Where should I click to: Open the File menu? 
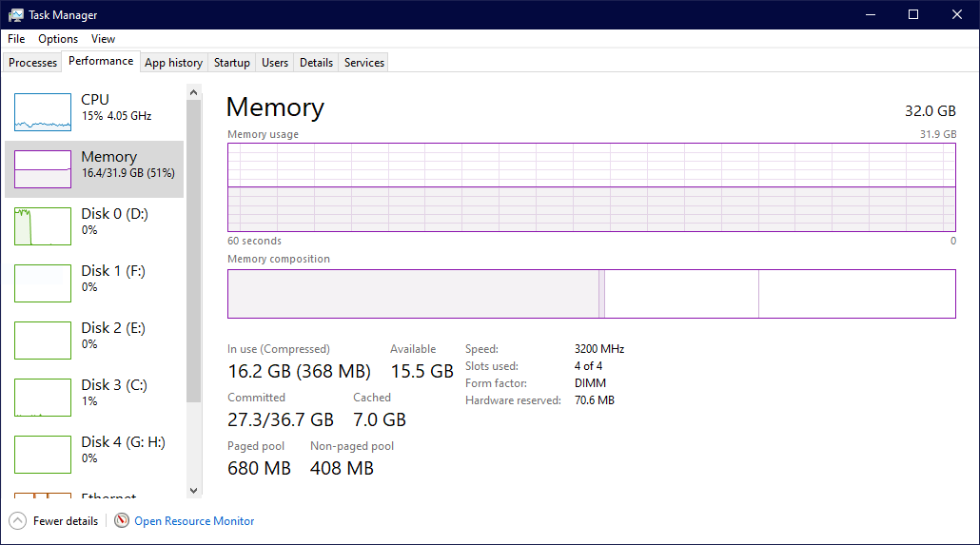(16, 39)
